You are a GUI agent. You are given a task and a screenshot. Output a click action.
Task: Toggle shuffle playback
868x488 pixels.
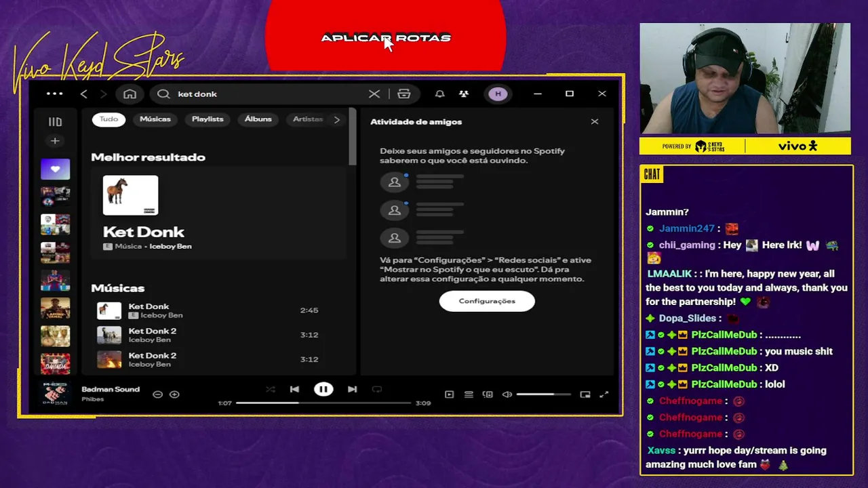(270, 389)
